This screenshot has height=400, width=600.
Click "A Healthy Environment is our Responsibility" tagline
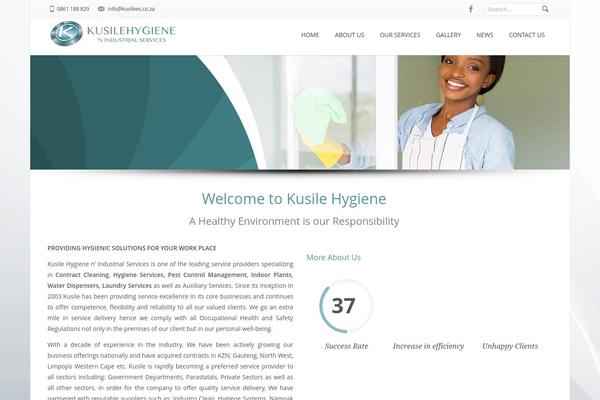[294, 221]
